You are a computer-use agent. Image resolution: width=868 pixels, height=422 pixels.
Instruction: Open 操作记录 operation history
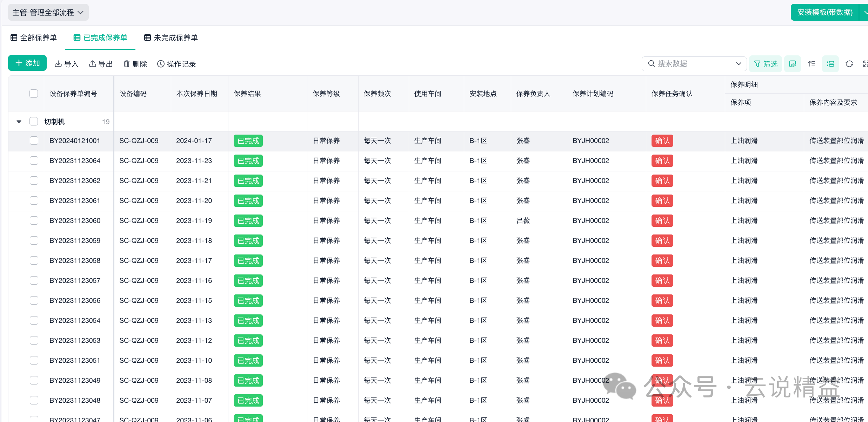(176, 64)
